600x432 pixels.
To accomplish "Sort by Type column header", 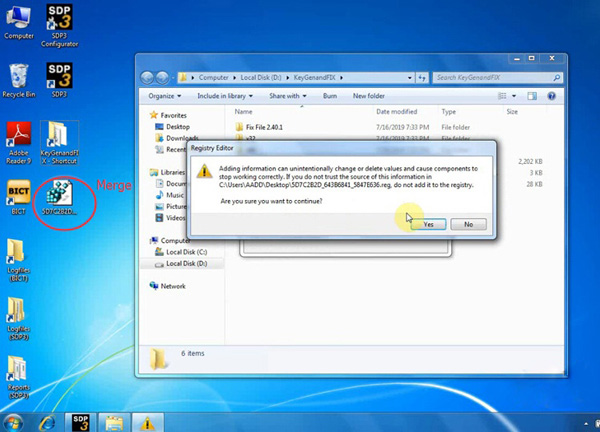I will (x=448, y=112).
